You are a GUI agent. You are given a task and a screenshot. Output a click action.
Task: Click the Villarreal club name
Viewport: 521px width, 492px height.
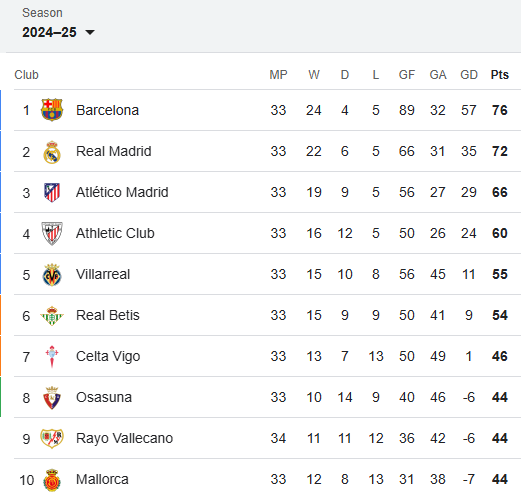[103, 274]
